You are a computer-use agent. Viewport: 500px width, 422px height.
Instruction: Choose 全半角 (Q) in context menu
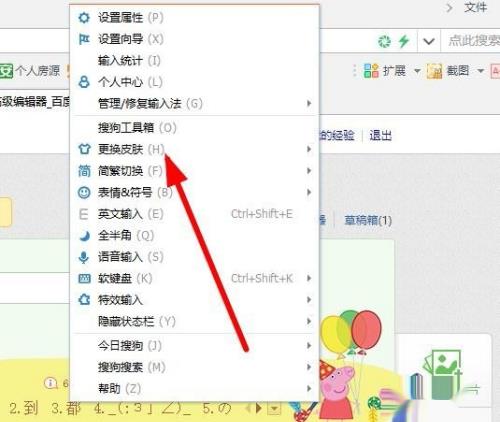[194, 236]
